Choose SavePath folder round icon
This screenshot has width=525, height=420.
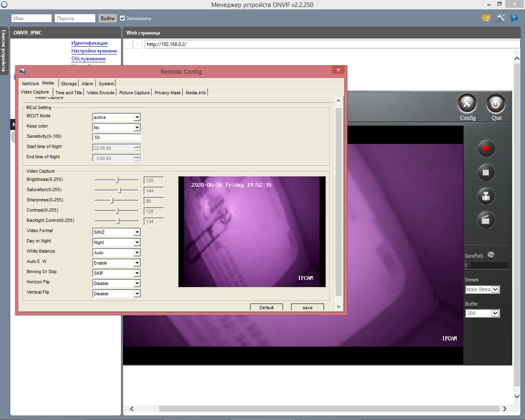(491, 256)
